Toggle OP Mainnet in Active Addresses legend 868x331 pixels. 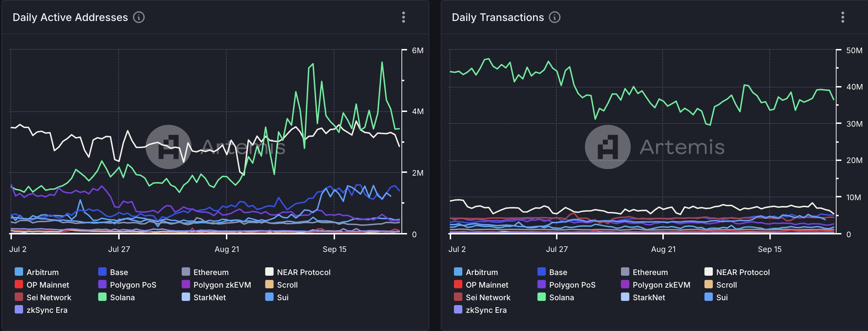click(x=42, y=284)
